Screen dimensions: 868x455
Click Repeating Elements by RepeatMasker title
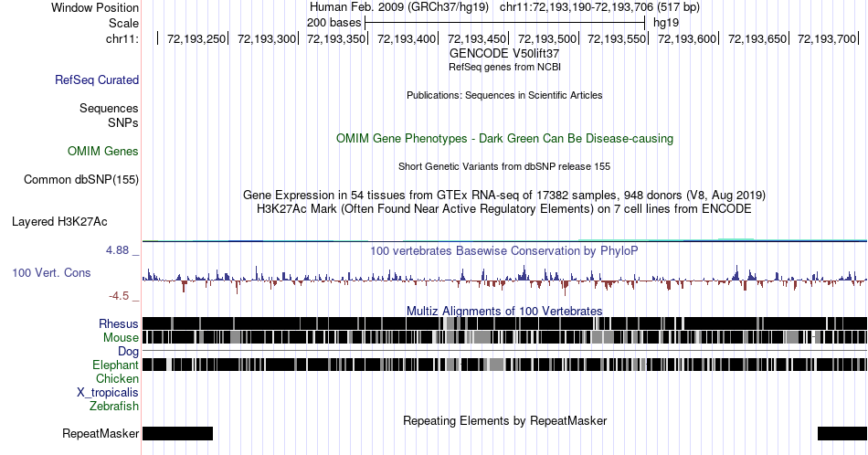(504, 420)
